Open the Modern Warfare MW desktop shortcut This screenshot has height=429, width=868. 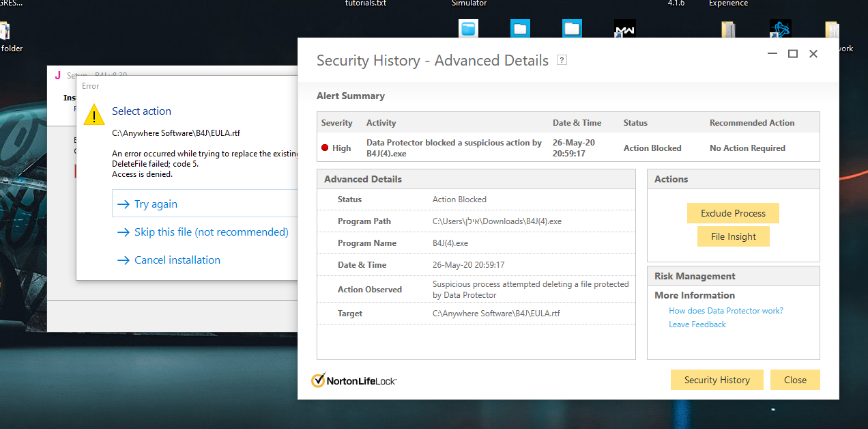point(624,31)
